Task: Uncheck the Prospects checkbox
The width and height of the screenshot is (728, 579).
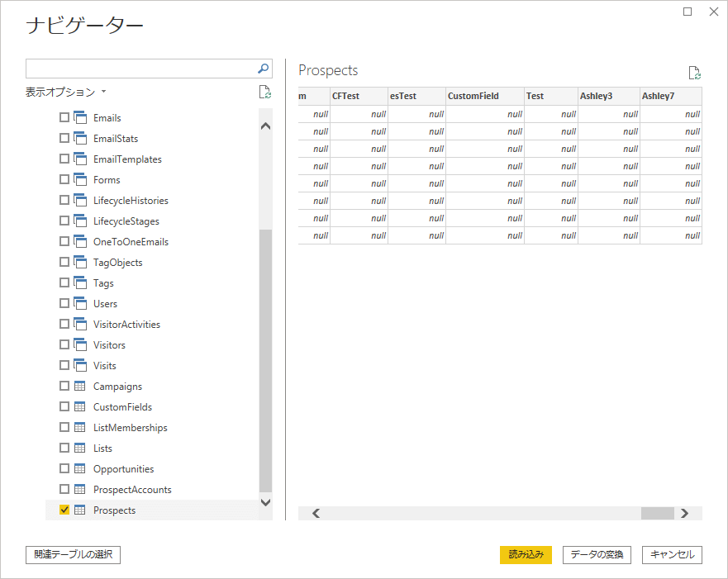Action: click(x=64, y=510)
